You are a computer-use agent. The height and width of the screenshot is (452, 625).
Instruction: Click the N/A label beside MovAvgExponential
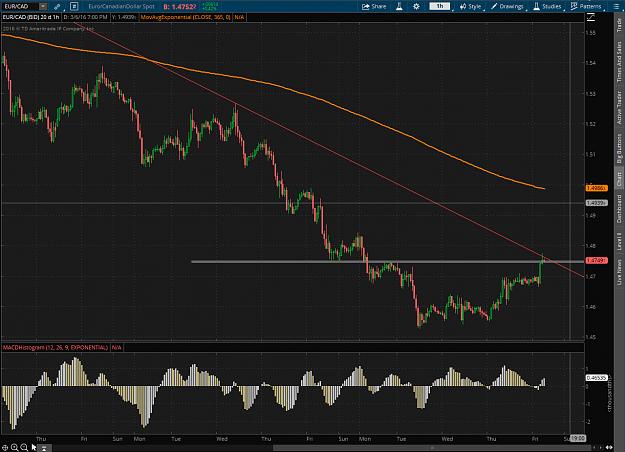coord(239,17)
